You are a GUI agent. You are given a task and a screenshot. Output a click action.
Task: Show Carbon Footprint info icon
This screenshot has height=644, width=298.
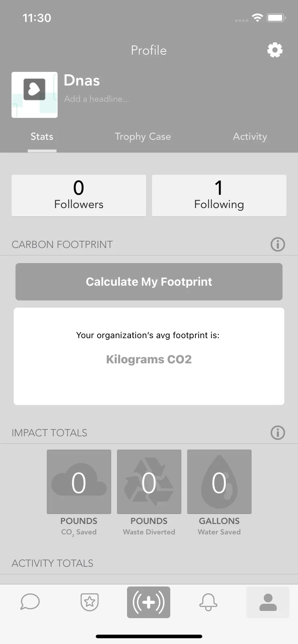click(278, 244)
